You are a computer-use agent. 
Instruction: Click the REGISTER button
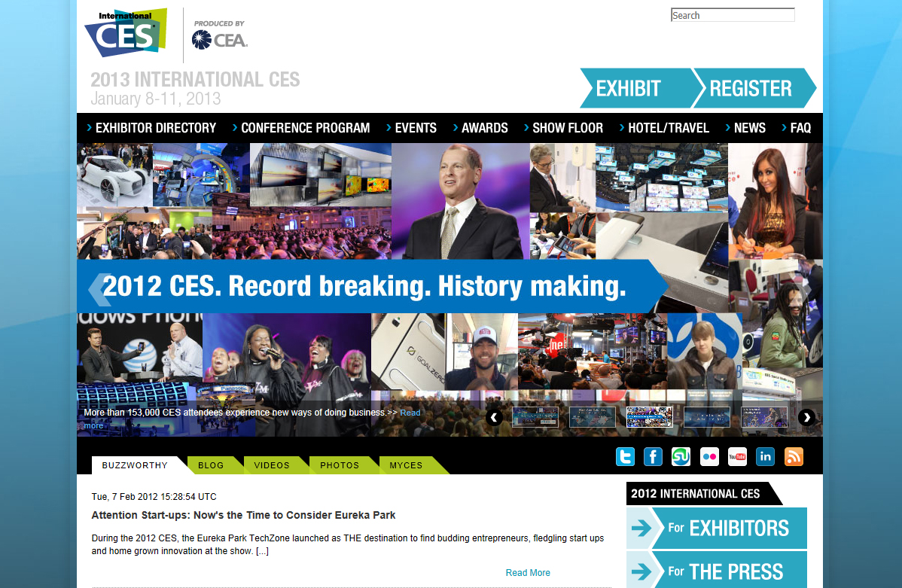click(753, 89)
